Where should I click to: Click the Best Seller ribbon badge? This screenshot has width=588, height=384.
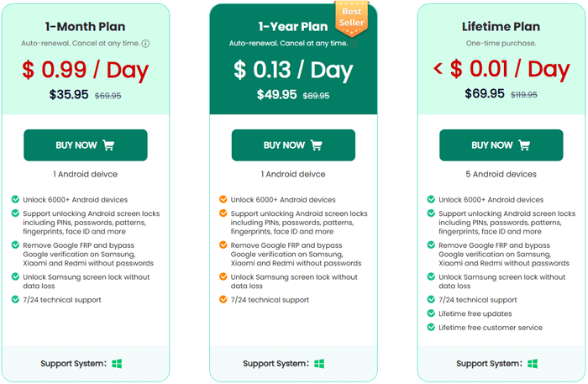351,18
